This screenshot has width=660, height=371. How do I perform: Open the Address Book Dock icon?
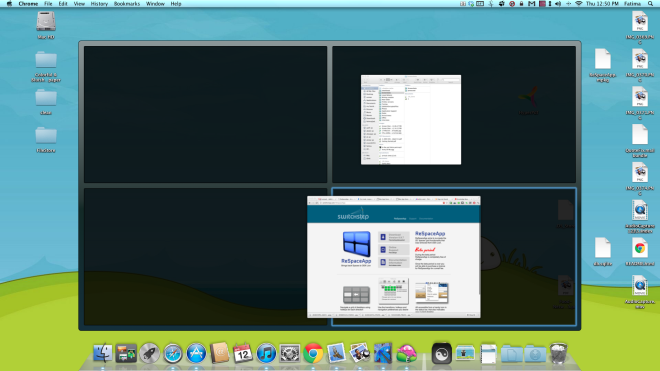pyautogui.click(x=219, y=353)
